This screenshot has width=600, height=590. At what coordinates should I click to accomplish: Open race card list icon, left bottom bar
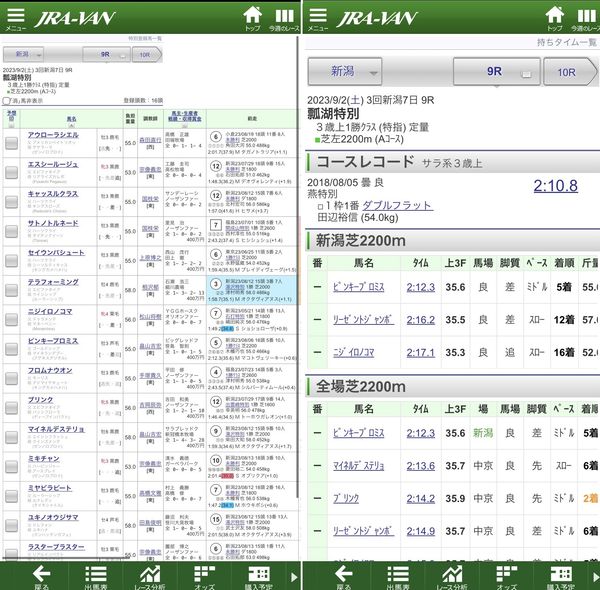(96, 577)
